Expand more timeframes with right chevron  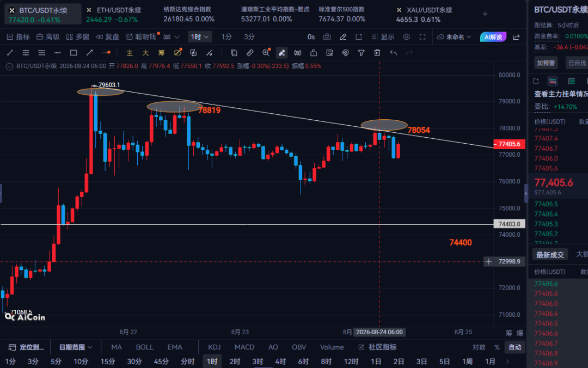pyautogui.click(x=508, y=361)
